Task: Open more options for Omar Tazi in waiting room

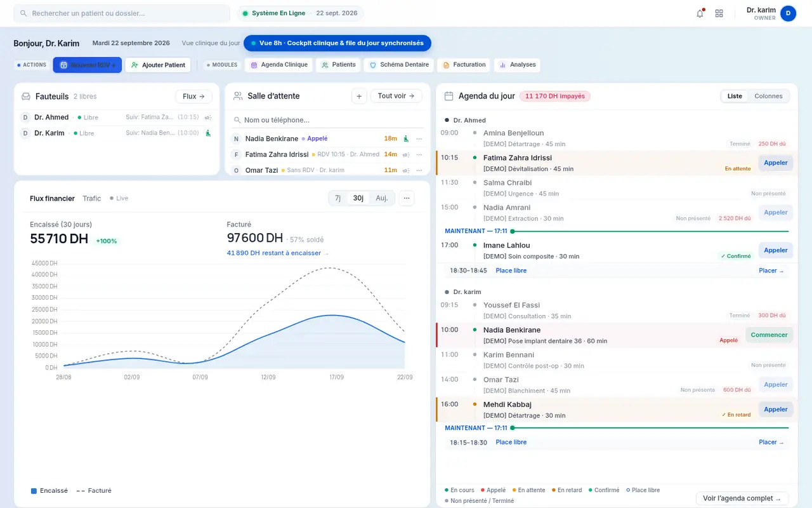Action: pyautogui.click(x=419, y=170)
